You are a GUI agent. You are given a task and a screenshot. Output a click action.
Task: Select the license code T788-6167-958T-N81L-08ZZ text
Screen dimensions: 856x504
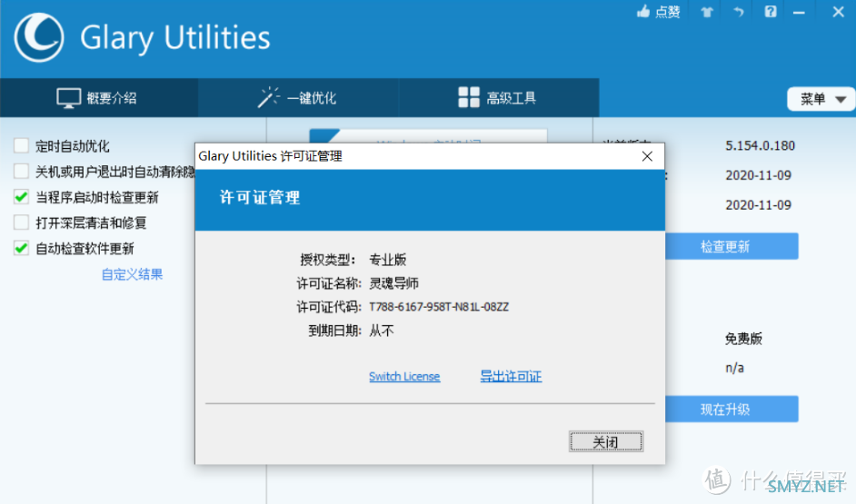tap(439, 307)
